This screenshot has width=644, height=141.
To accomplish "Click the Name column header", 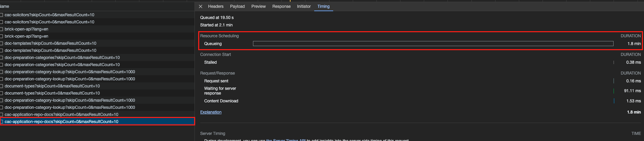I will click(x=5, y=6).
